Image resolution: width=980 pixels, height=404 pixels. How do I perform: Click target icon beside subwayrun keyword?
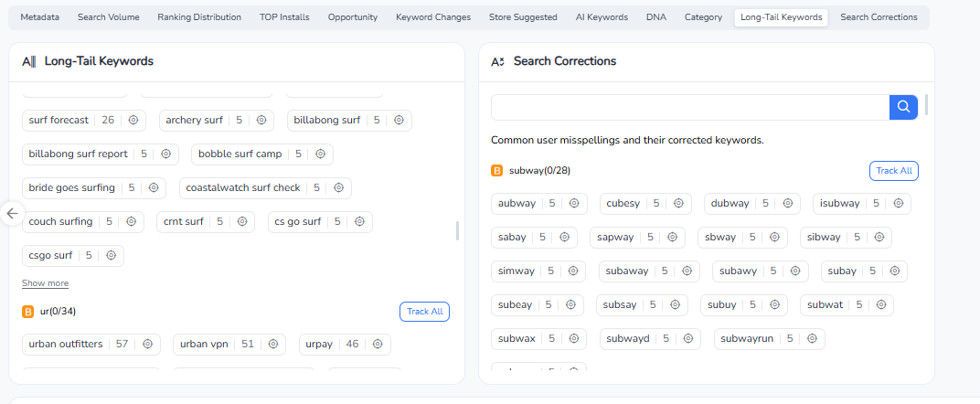812,339
